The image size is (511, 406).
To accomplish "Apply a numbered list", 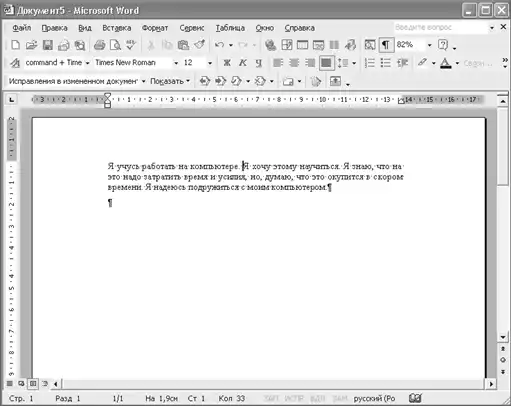I will pos(370,63).
